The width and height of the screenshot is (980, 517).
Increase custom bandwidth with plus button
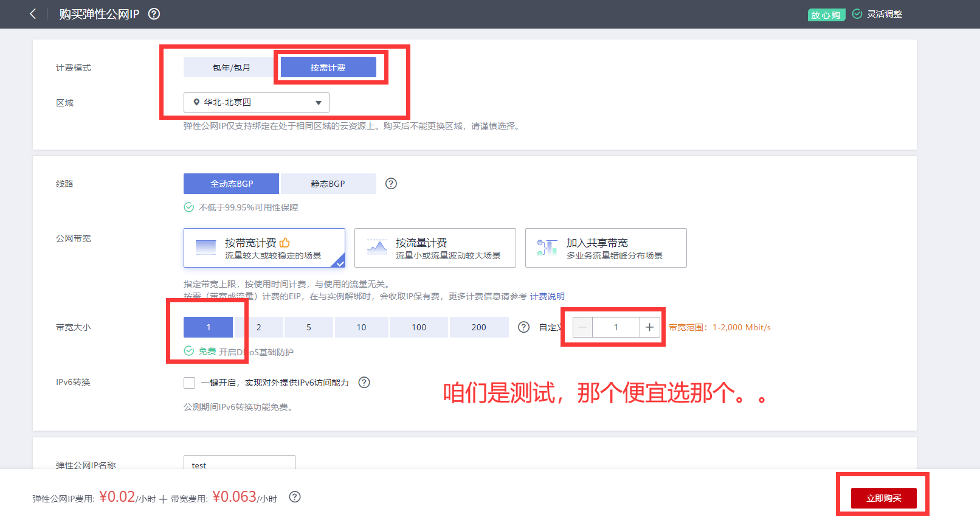coord(649,327)
